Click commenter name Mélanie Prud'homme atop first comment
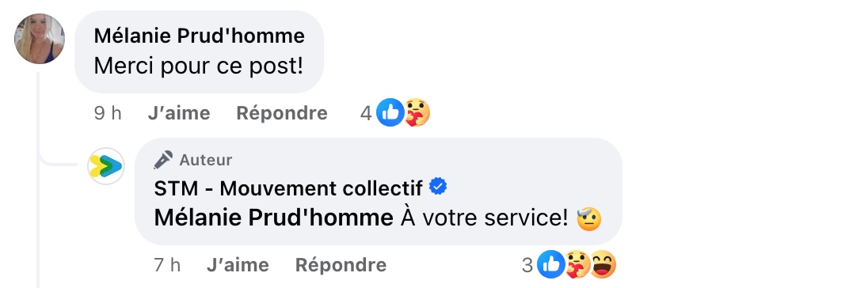Screen dimensions: 868x288 [200, 36]
